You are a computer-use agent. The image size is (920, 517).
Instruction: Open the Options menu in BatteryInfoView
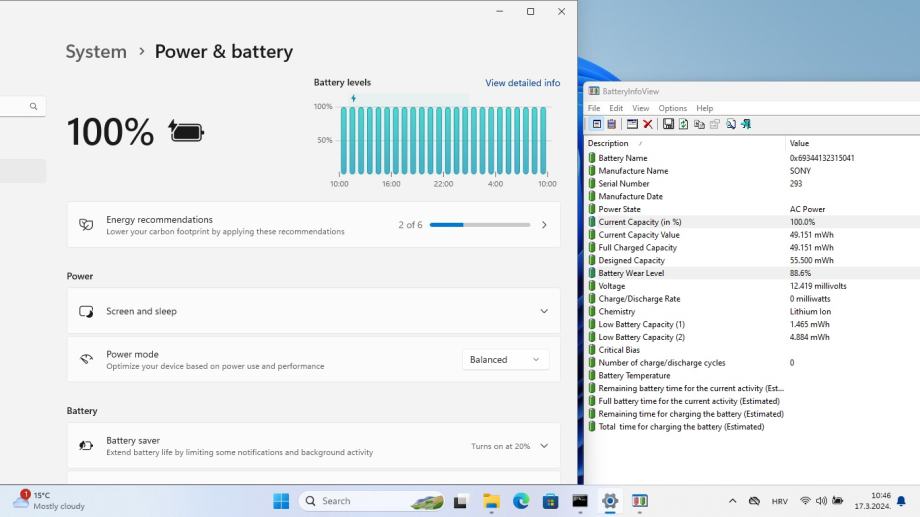click(x=672, y=108)
